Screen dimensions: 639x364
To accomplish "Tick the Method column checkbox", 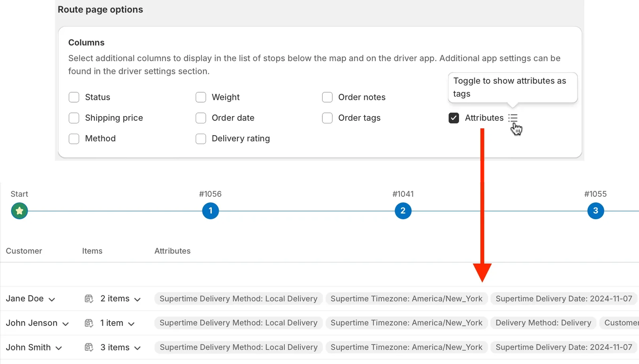I will pos(74,139).
